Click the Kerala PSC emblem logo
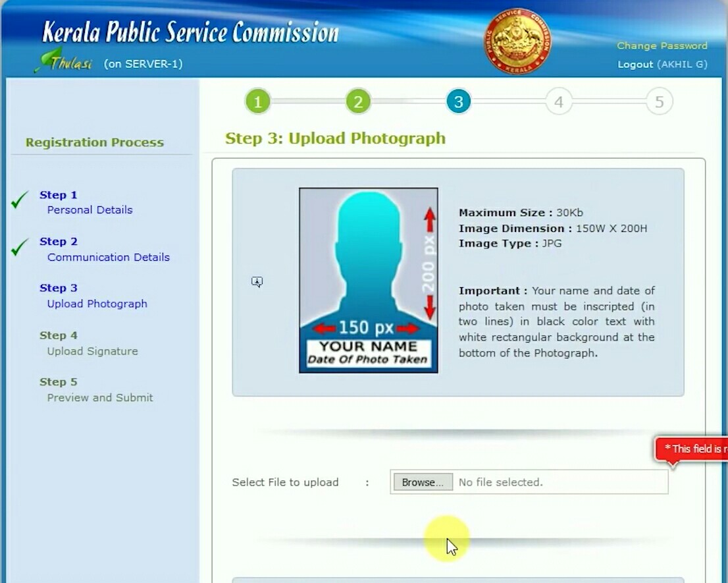 (517, 41)
